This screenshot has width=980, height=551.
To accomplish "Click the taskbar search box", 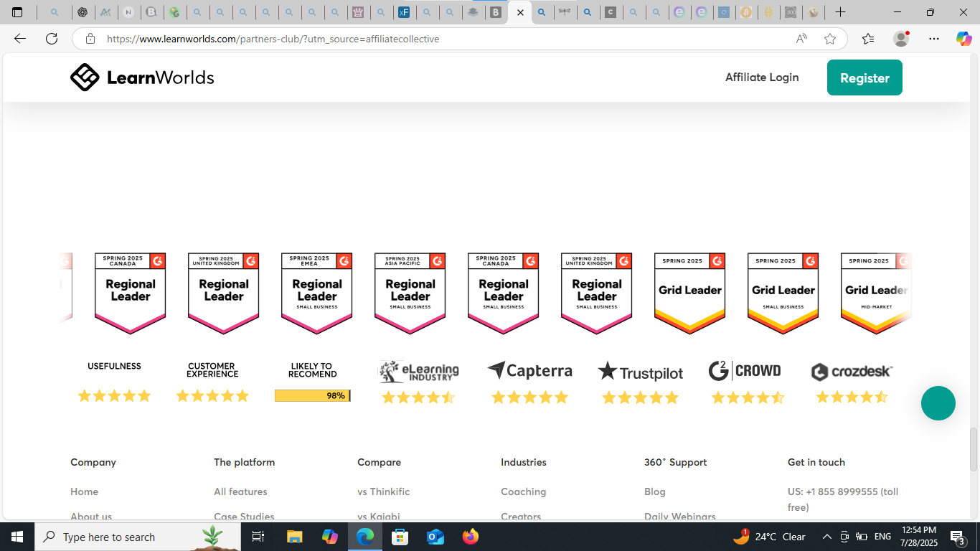I will (x=138, y=537).
